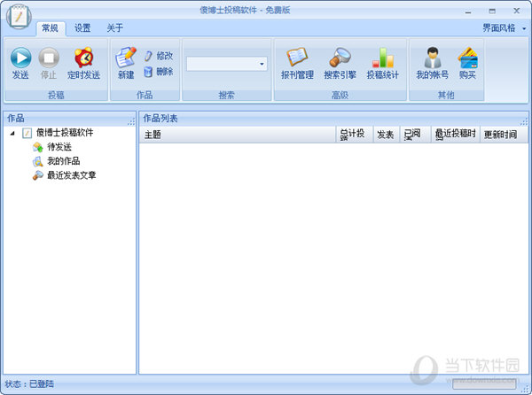Open the search combo box dropdown
Image resolution: width=532 pixels, height=395 pixels.
click(262, 64)
